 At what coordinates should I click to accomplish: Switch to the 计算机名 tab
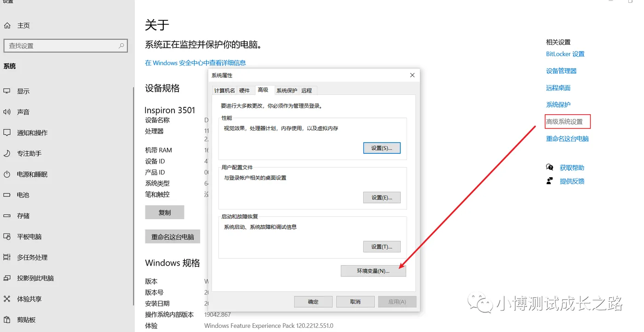pyautogui.click(x=224, y=90)
